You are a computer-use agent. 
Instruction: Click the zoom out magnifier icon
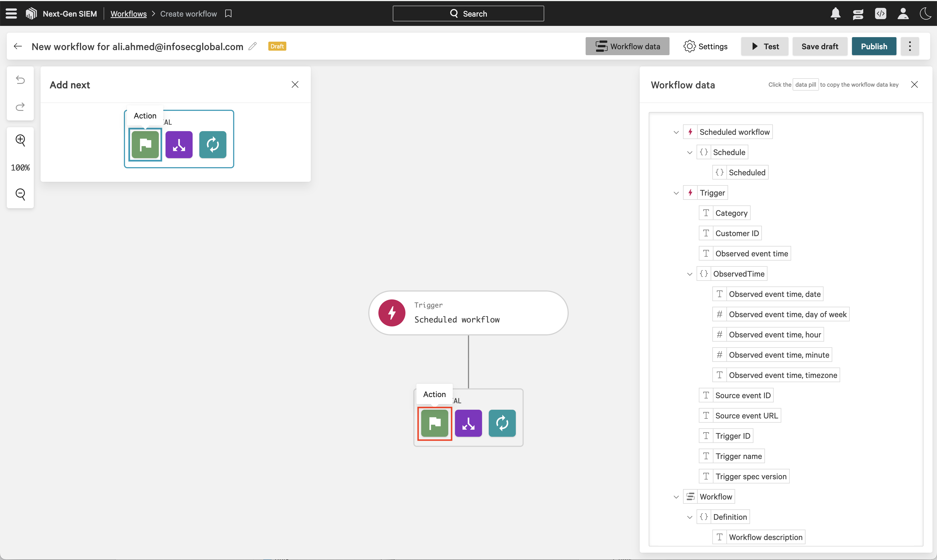click(x=20, y=194)
